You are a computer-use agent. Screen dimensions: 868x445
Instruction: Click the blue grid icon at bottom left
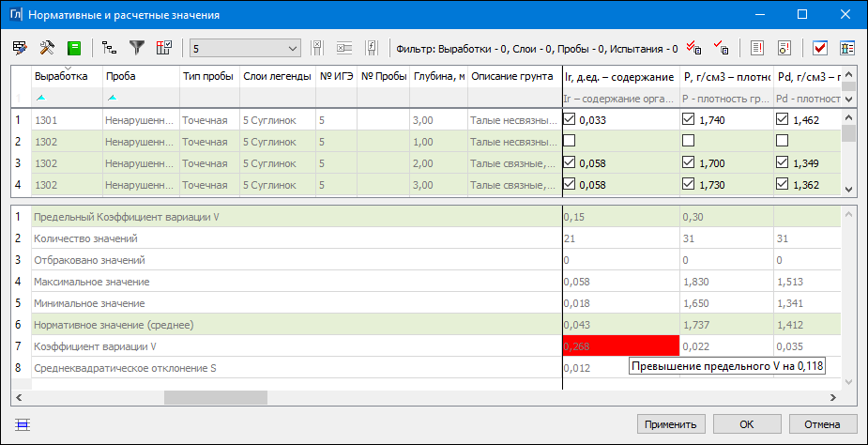click(23, 425)
